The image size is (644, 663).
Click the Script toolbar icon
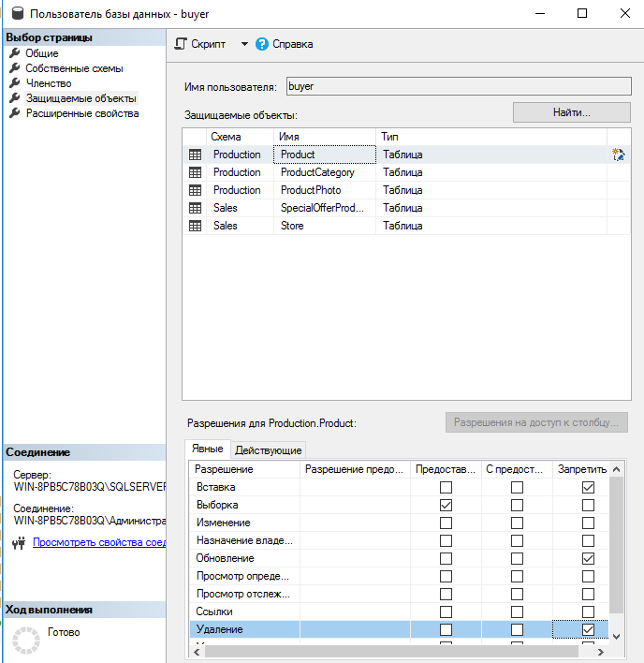coord(181,44)
